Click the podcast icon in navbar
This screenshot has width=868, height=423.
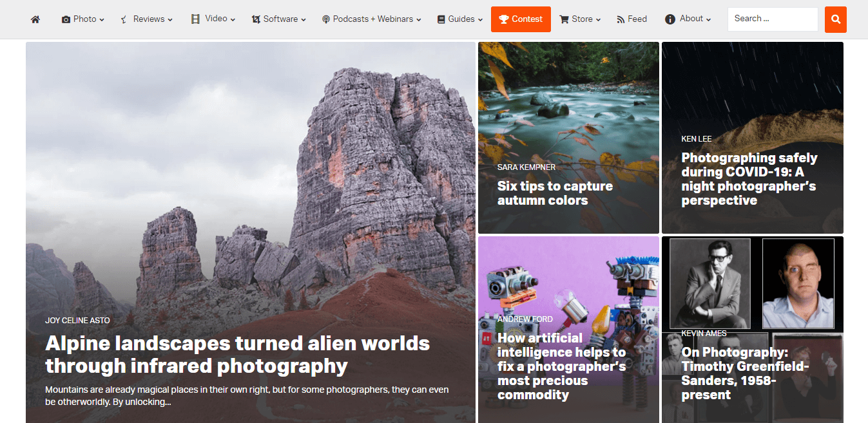coord(326,19)
